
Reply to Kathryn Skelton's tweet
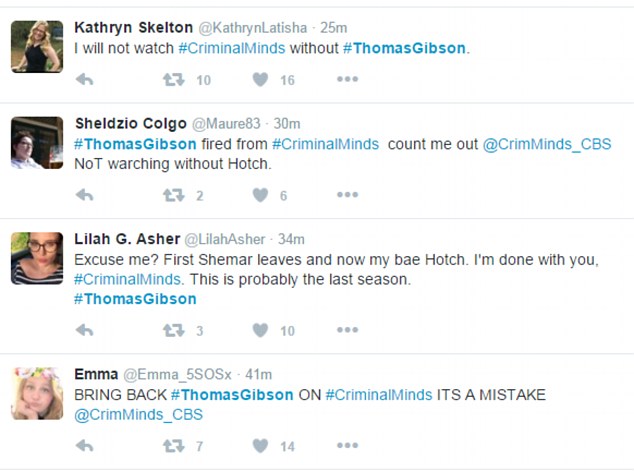point(85,80)
